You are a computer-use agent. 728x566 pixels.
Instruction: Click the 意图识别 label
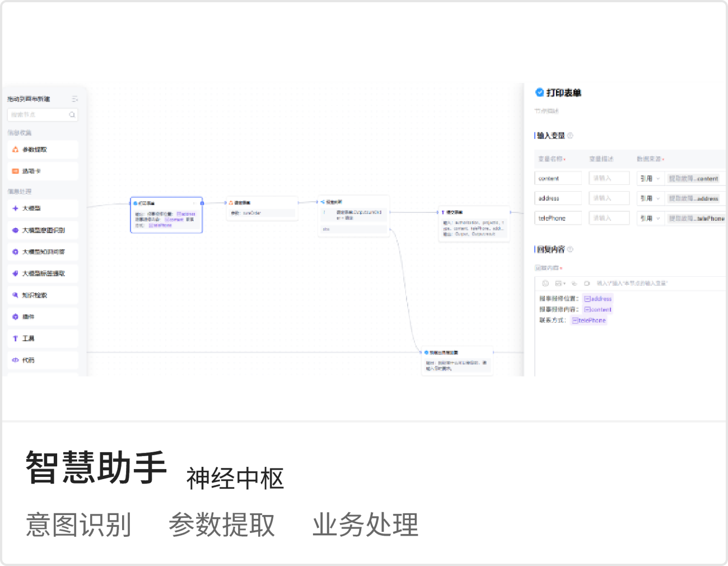[x=78, y=525]
